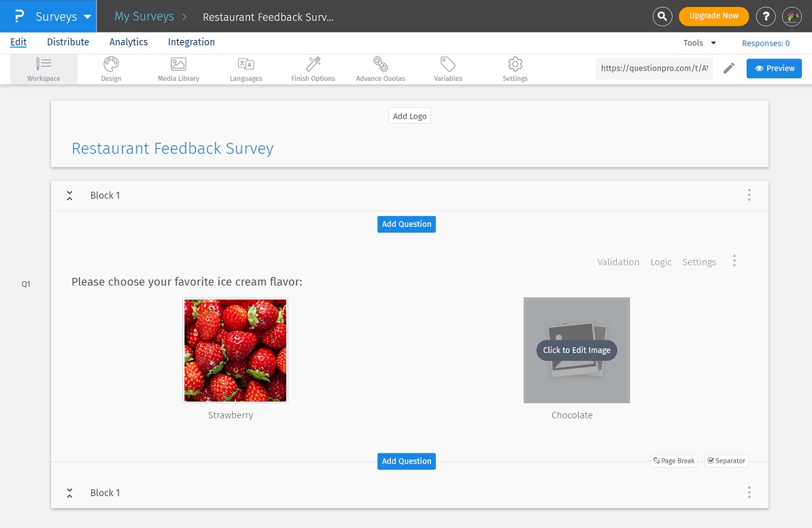Click the search icon in the top bar
The height and width of the screenshot is (528, 812).
[662, 16]
